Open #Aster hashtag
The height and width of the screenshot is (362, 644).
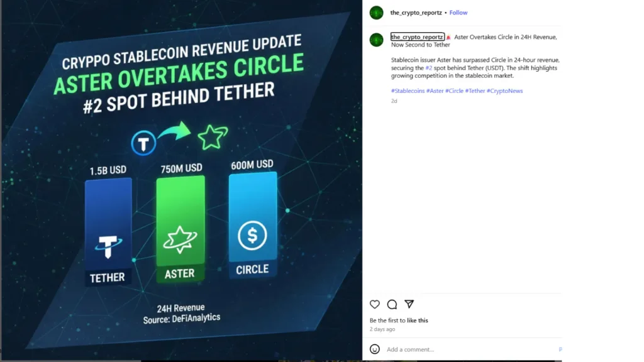pos(435,90)
